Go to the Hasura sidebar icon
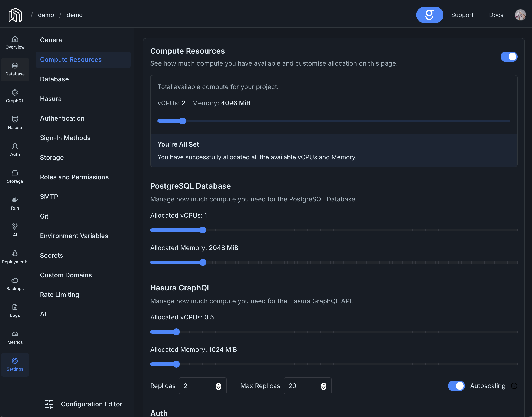Viewport: 532px width, 417px height. coord(15,119)
